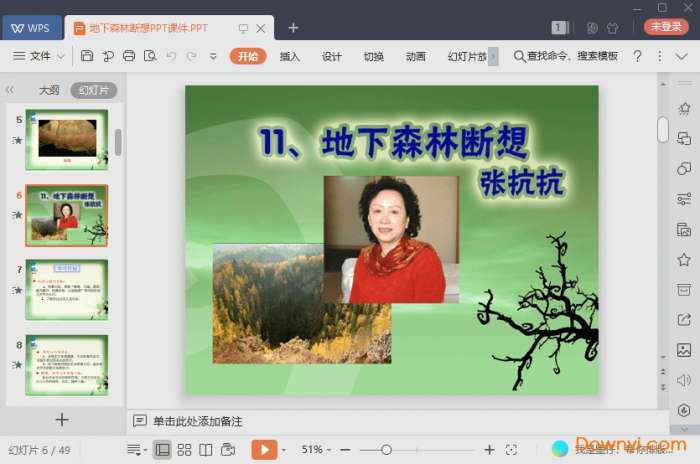Close the 地下森林断想PPT课件 document tab
The width and height of the screenshot is (700, 464).
click(261, 29)
